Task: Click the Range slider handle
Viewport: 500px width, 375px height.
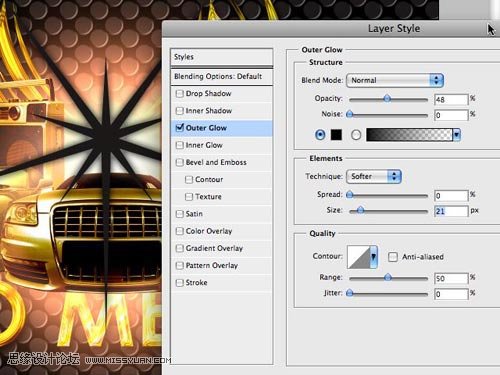Action: click(x=388, y=277)
